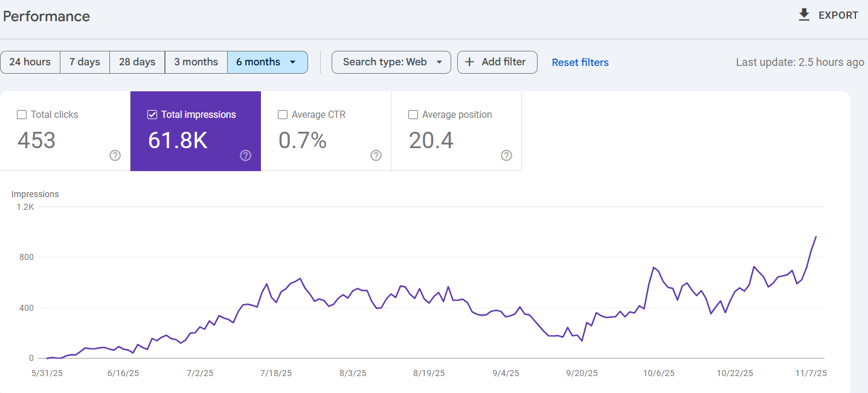The width and height of the screenshot is (868, 393).
Task: Enable the Average position checkbox
Action: point(413,114)
